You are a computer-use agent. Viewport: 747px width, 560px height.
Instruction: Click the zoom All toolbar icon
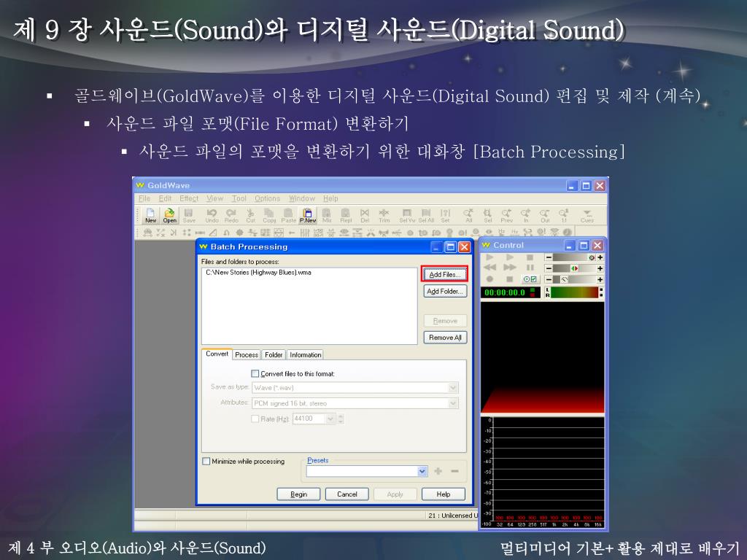pyautogui.click(x=469, y=215)
